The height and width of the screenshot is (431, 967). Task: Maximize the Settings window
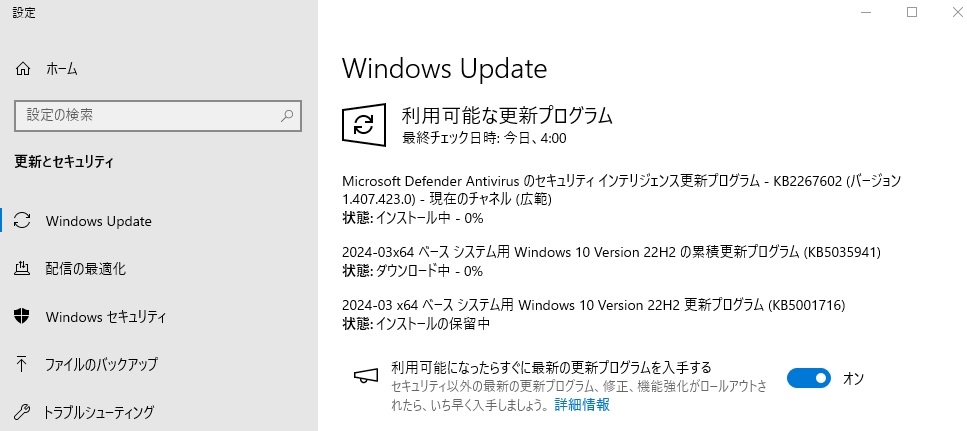(912, 12)
